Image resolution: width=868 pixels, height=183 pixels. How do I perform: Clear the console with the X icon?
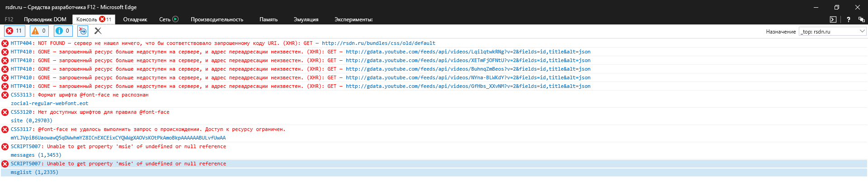[x=98, y=31]
